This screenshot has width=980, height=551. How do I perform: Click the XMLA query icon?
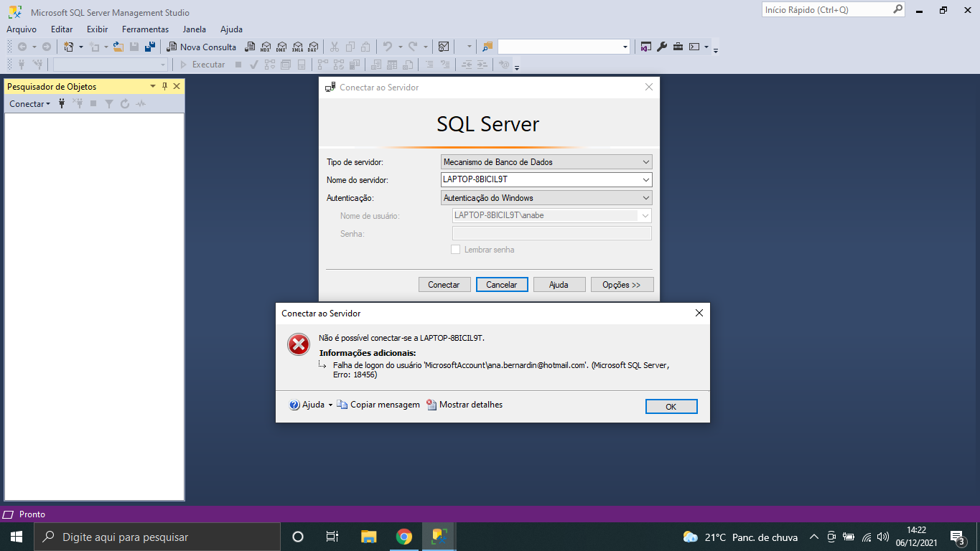(297, 47)
